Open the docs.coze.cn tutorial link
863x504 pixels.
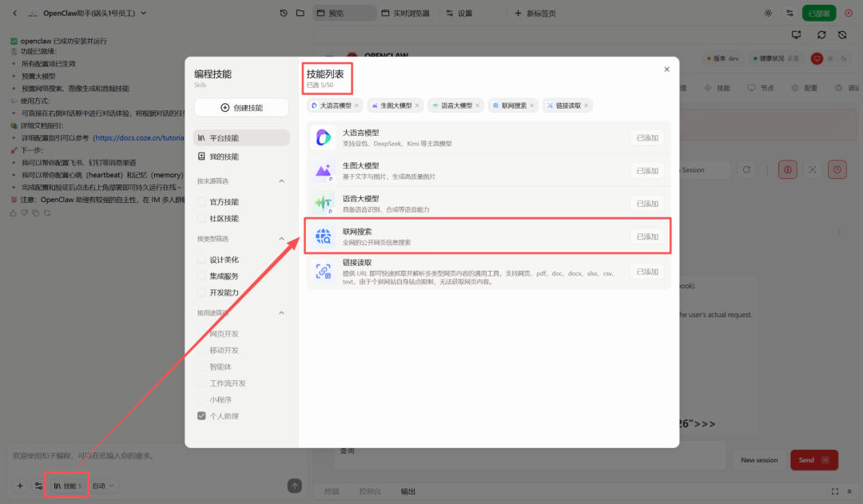[139, 138]
